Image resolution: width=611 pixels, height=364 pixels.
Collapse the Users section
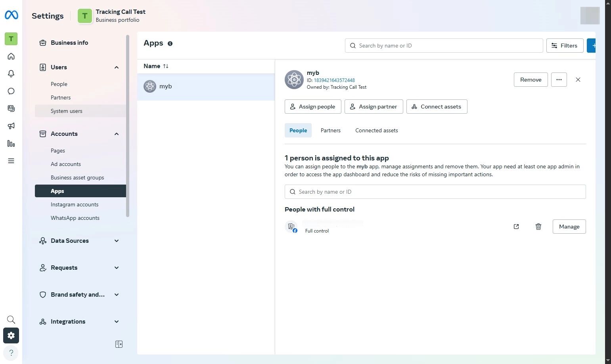coord(116,67)
